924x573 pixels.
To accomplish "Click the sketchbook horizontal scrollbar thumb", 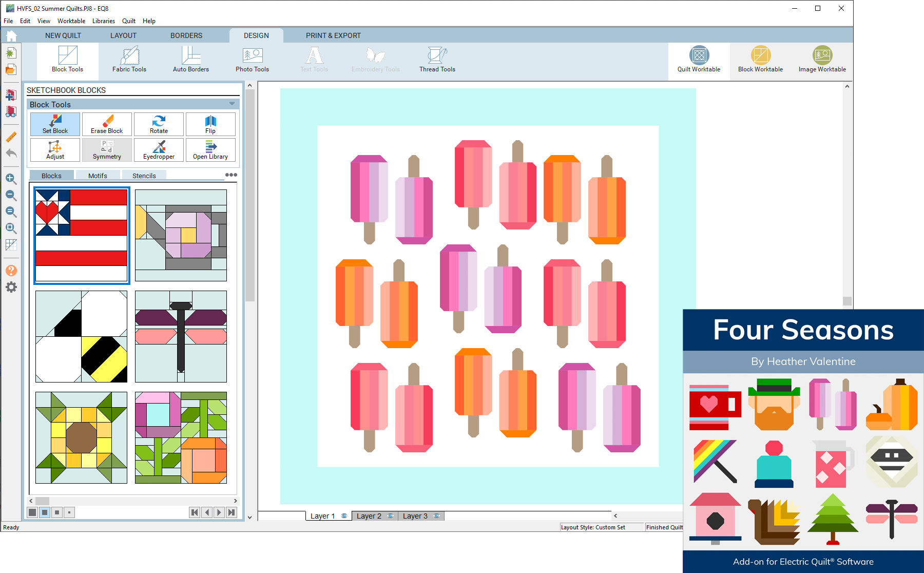I will 42,501.
